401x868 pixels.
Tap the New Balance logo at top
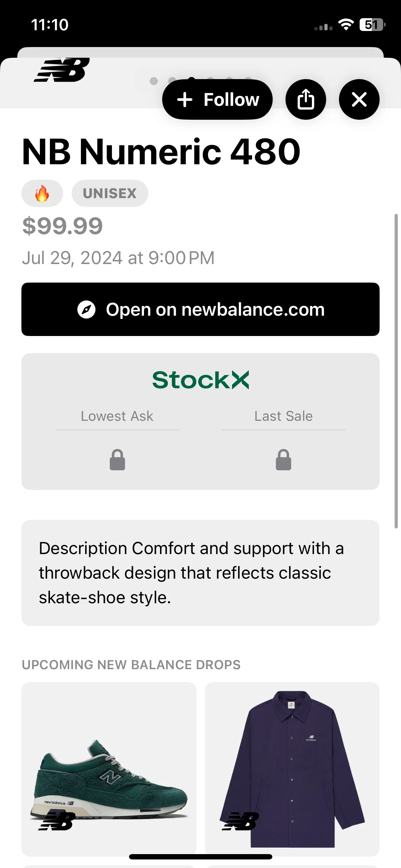[x=62, y=70]
